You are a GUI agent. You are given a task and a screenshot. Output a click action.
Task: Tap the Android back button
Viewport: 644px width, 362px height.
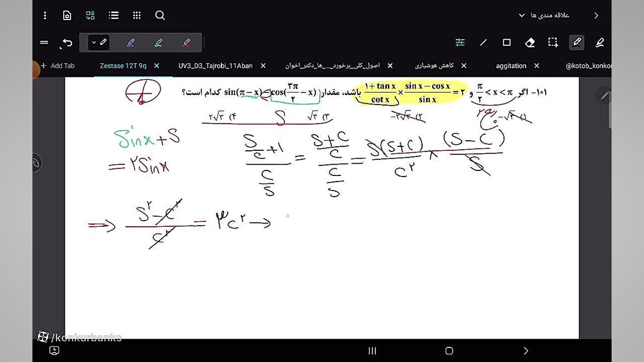coord(525,351)
